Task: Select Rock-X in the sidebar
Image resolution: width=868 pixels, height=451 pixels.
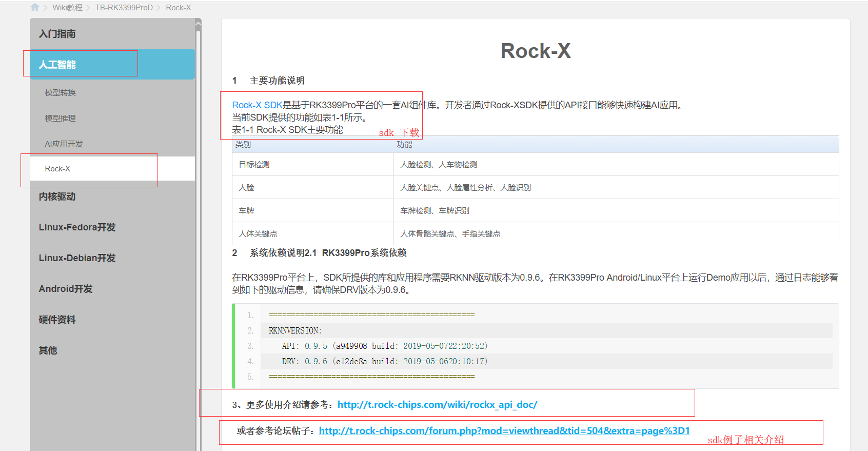Action: coord(112,169)
